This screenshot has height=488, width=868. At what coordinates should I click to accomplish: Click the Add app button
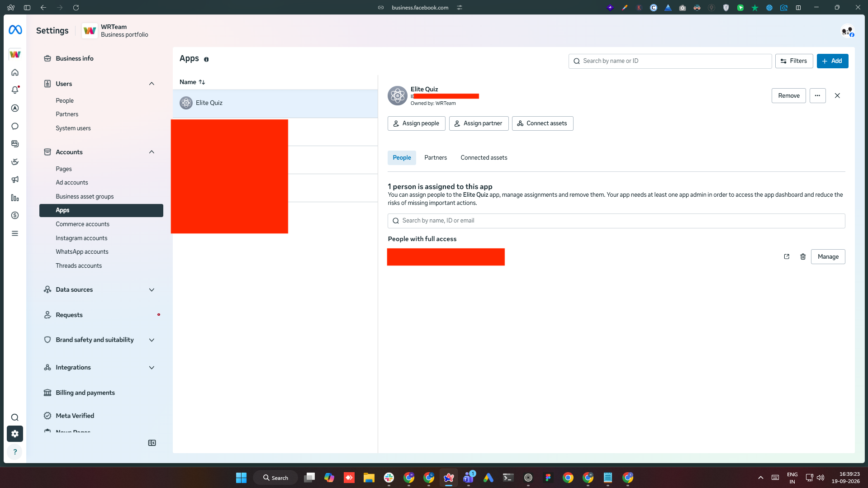pyautogui.click(x=832, y=61)
